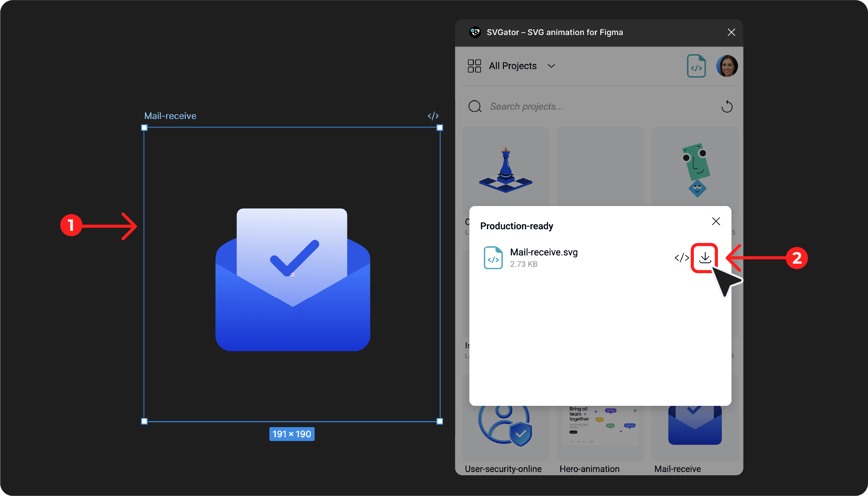Screen dimensions: 868x496
Task: Click the search magnifier icon
Action: point(474,107)
